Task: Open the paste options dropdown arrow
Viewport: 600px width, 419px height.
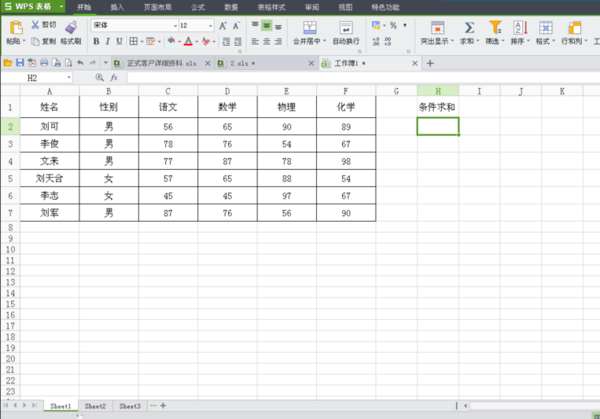Action: (24, 41)
